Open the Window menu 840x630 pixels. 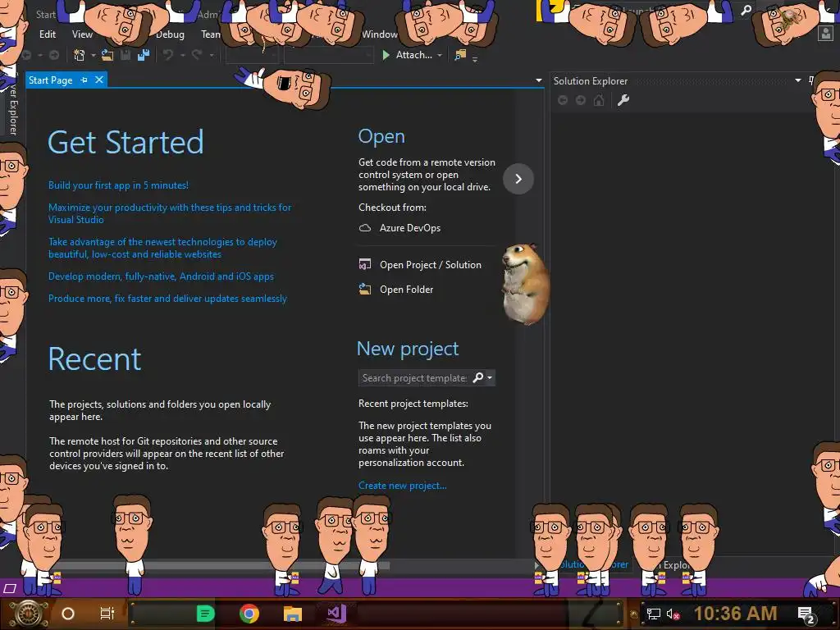pos(379,34)
